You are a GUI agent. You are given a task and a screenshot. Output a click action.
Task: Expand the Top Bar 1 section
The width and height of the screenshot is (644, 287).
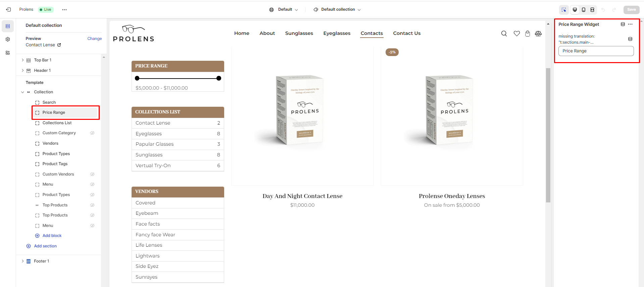point(22,60)
